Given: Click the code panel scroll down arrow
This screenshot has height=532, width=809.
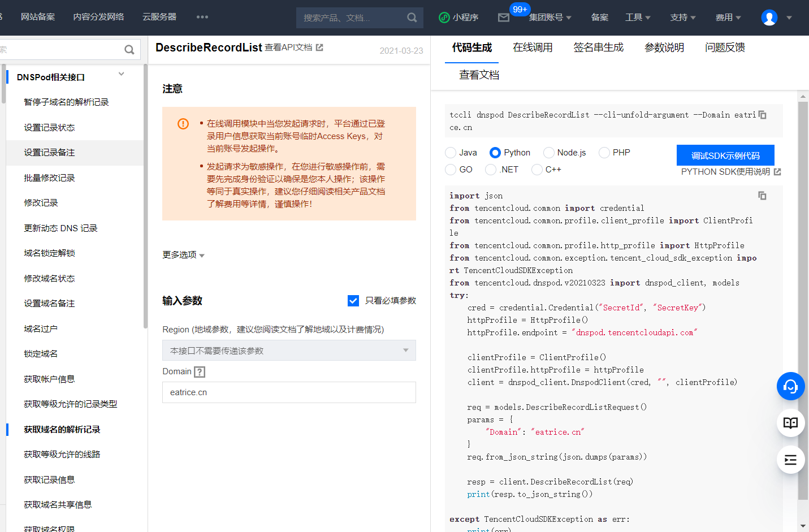Looking at the screenshot, I should point(803,526).
